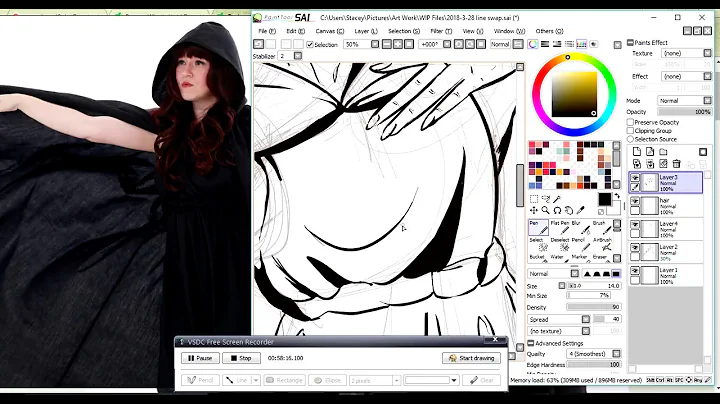Zoom out with the minus button
720x404 pixels.
point(387,44)
